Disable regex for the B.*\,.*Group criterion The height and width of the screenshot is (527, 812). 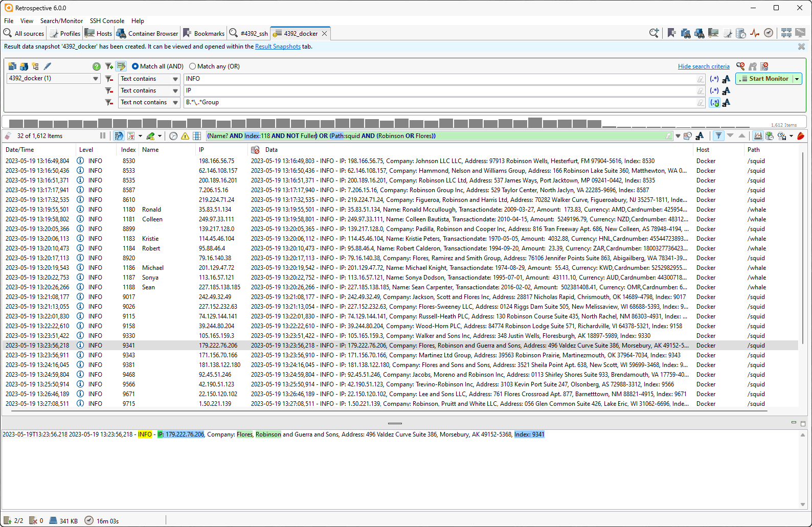click(x=714, y=102)
